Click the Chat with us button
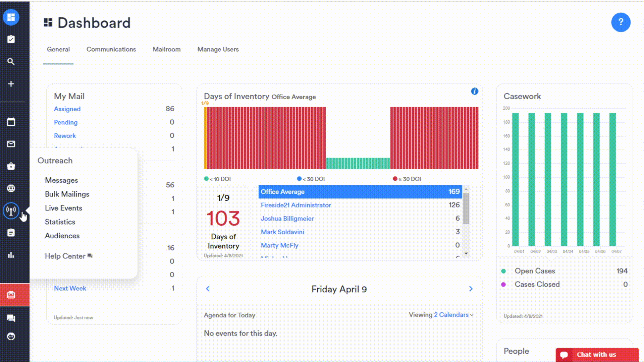 (x=597, y=354)
